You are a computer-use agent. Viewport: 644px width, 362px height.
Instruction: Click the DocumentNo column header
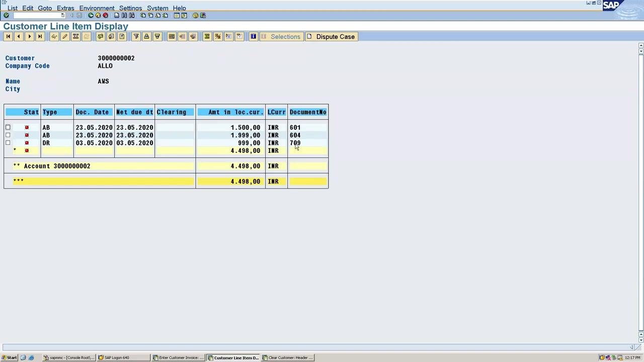point(308,112)
